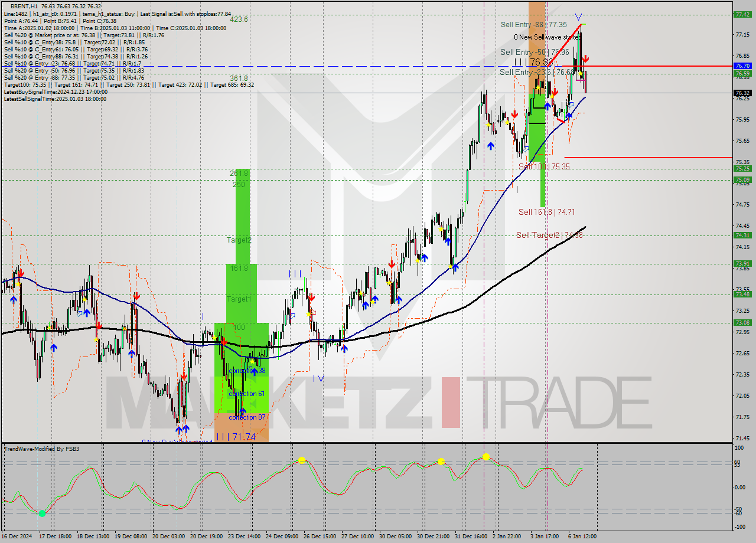Select the 72.65 price scale value

pyautogui.click(x=742, y=353)
